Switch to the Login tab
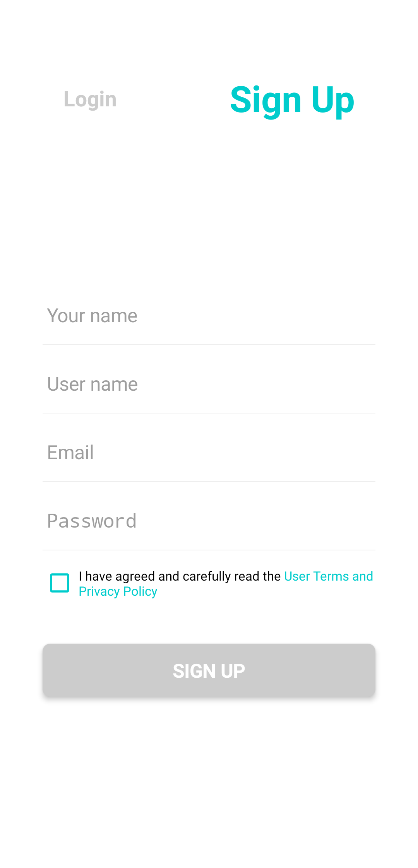The width and height of the screenshot is (418, 868). click(90, 99)
